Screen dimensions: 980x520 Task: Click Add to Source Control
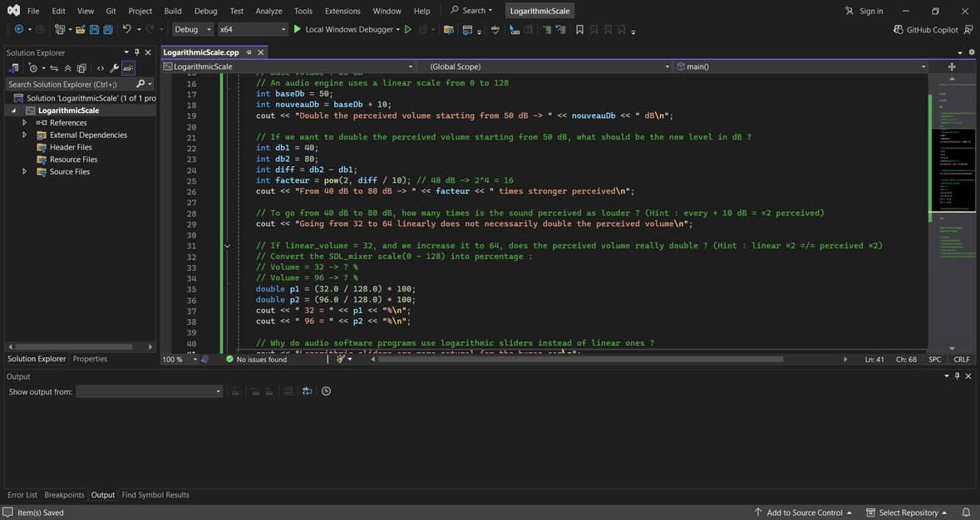click(803, 513)
